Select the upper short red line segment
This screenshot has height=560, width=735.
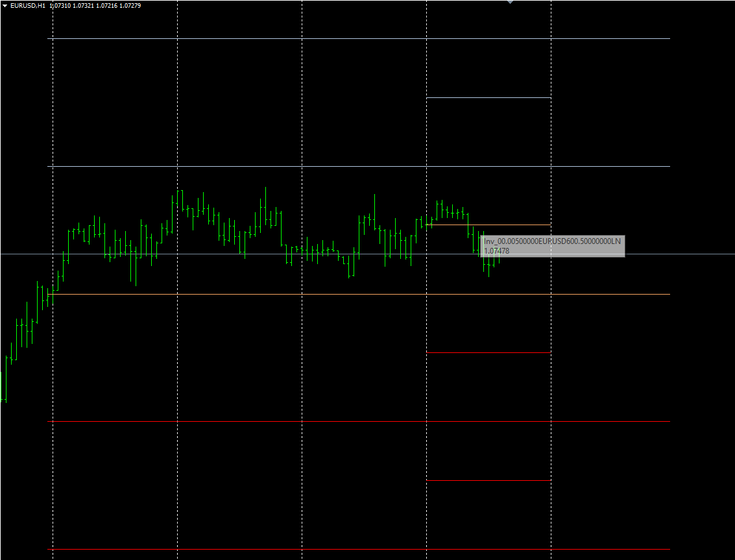(x=488, y=353)
